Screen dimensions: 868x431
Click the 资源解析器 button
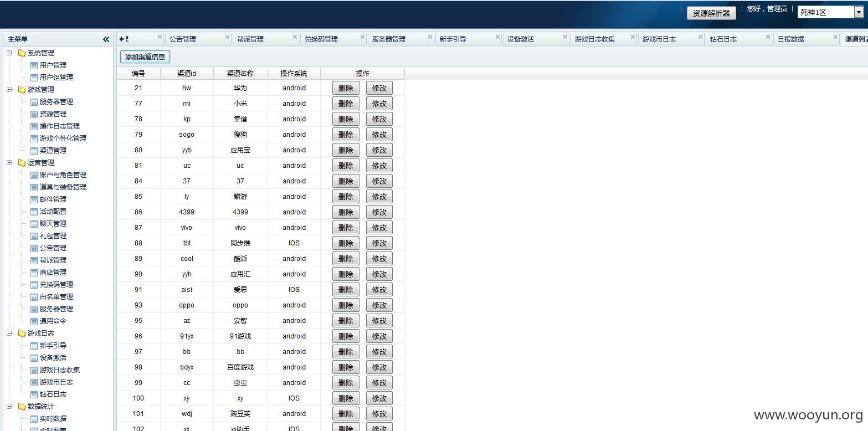pos(711,13)
